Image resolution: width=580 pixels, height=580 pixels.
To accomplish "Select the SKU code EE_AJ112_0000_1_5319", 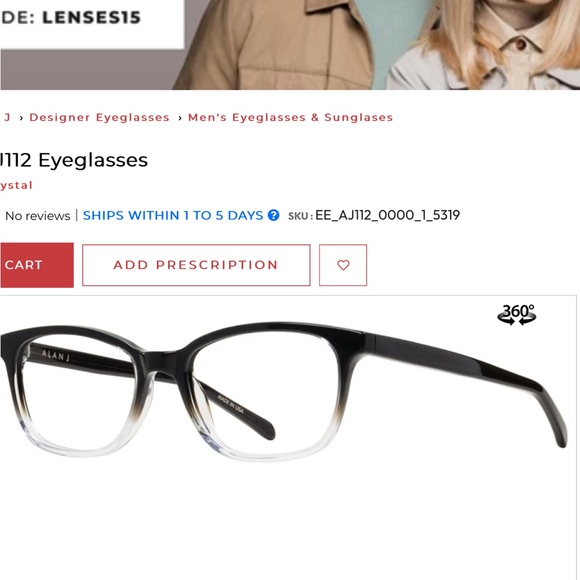I will (387, 215).
